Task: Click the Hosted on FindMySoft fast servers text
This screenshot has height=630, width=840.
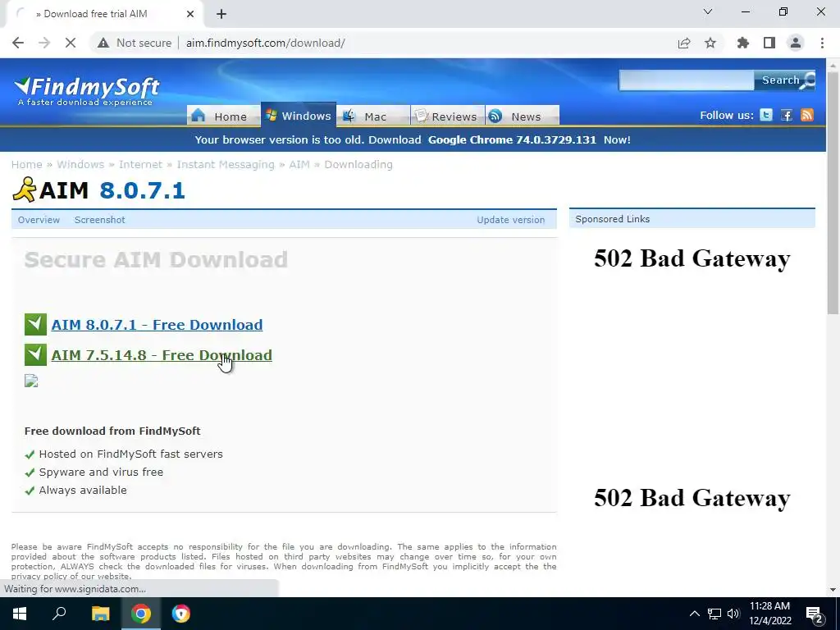Action: coord(130,454)
